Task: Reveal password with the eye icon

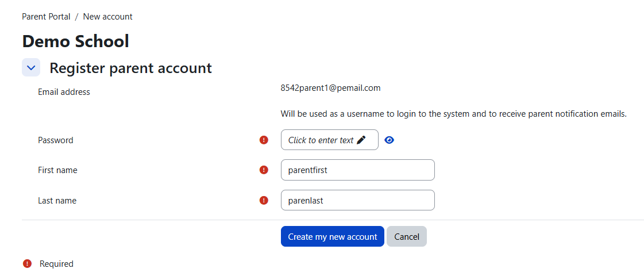Action: 389,140
